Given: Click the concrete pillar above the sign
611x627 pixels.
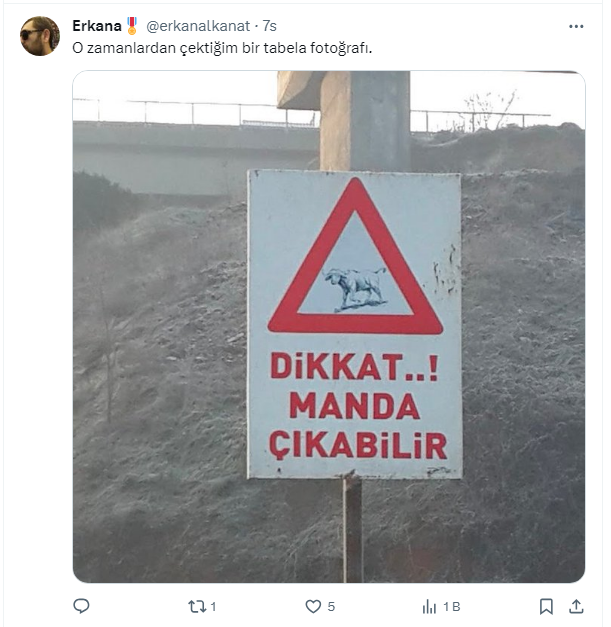Looking at the screenshot, I should coord(364,121).
